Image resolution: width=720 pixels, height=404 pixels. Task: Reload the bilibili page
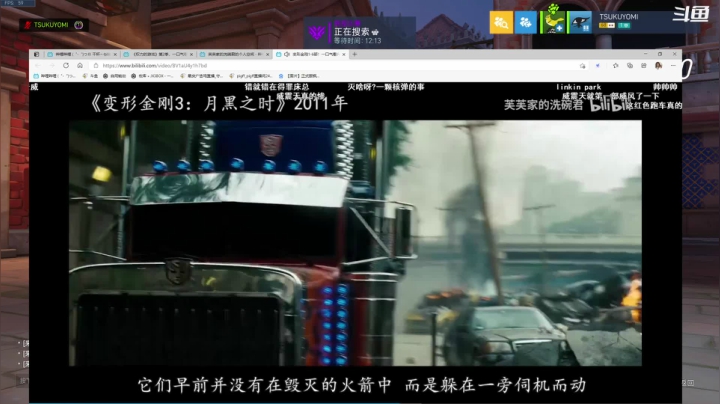click(x=66, y=66)
